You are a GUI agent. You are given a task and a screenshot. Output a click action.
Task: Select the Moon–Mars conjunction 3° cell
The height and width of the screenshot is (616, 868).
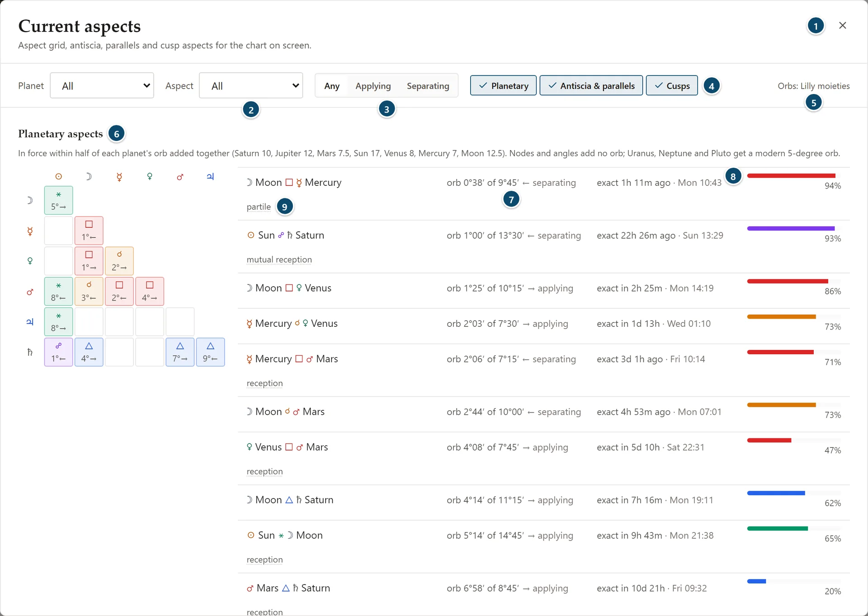click(89, 292)
